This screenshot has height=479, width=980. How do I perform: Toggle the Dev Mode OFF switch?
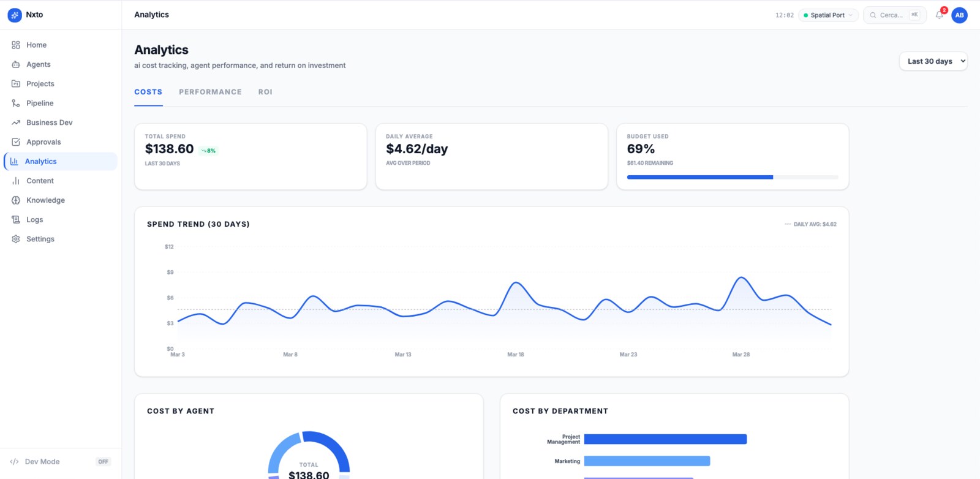(103, 462)
